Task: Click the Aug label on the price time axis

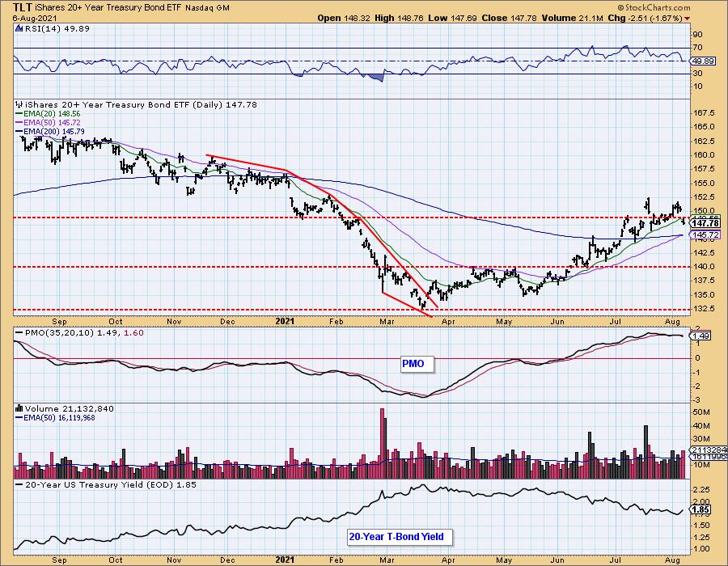Action: (x=672, y=322)
